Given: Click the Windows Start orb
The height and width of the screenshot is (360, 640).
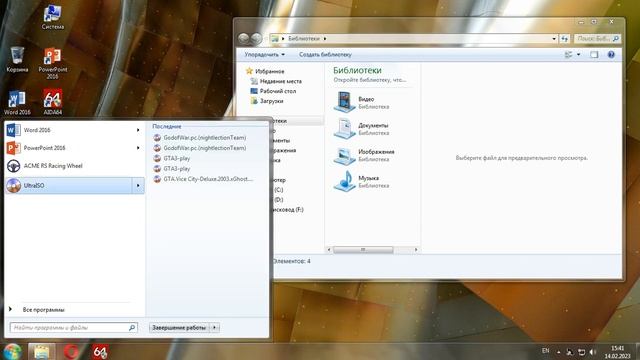Looking at the screenshot, I should [12, 351].
